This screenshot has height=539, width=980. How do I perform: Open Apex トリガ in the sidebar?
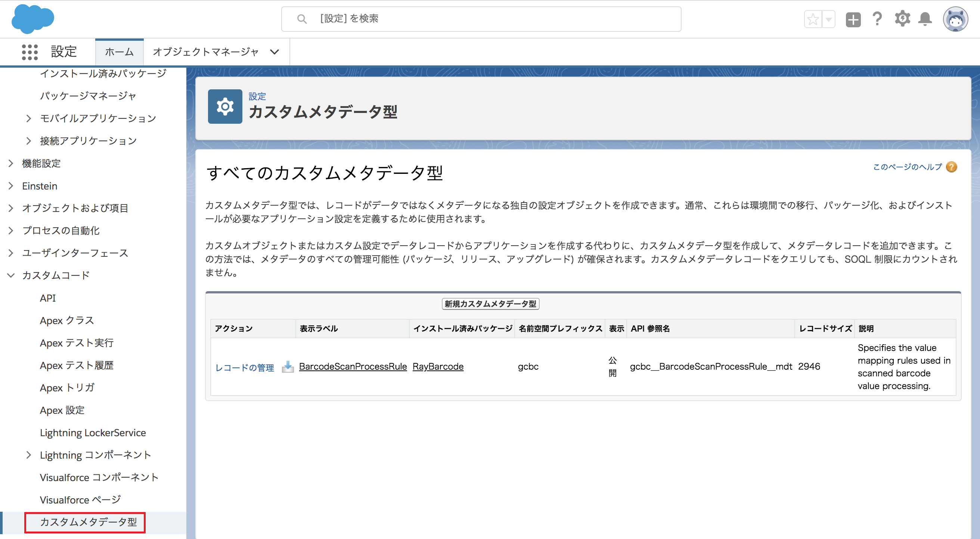click(x=67, y=388)
